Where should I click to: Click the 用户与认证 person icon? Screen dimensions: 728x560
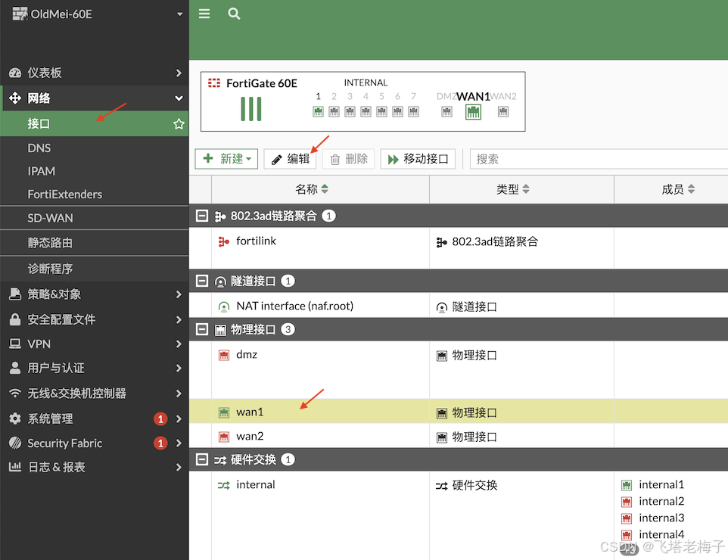tap(15, 368)
